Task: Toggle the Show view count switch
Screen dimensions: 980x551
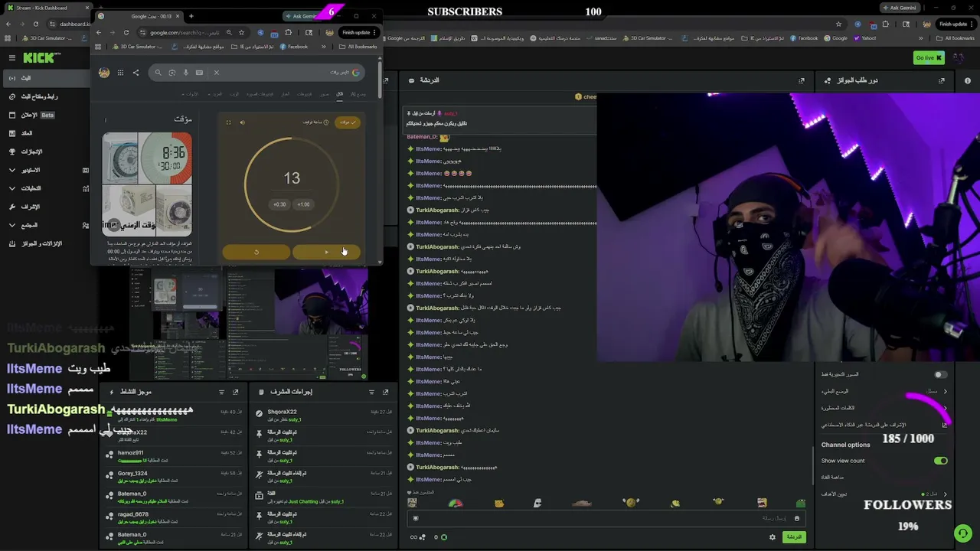Action: pos(941,461)
